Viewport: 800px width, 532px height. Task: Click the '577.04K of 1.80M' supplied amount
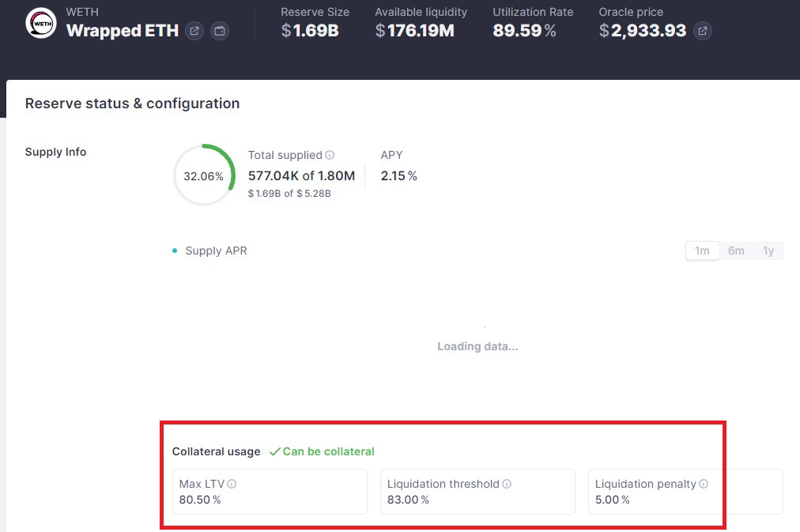301,176
